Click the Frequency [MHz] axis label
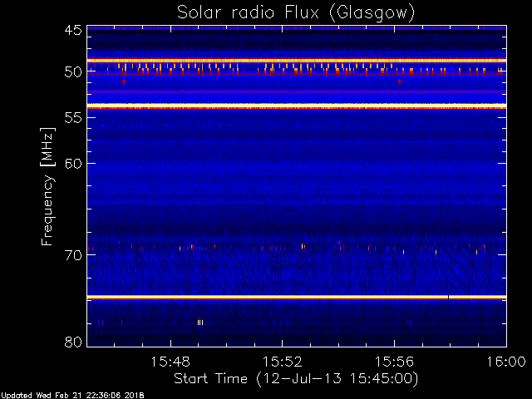Viewport: 532px width, 399px height. 47,186
